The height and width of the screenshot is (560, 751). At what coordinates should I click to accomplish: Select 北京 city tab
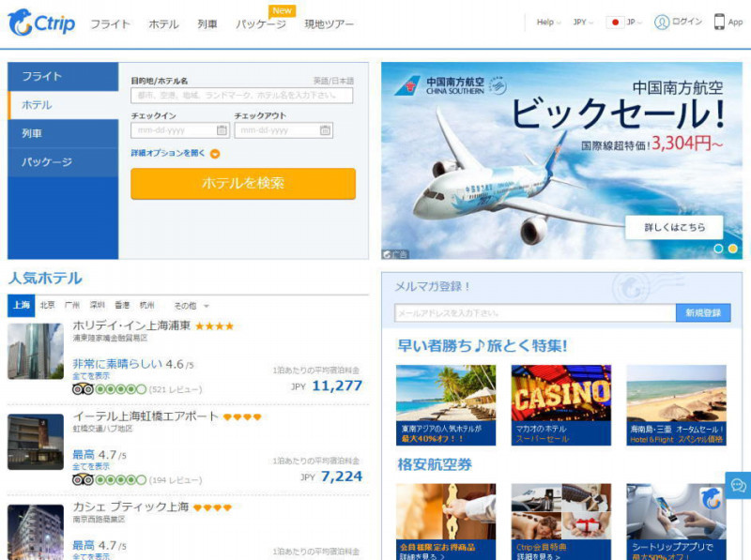[x=47, y=306]
